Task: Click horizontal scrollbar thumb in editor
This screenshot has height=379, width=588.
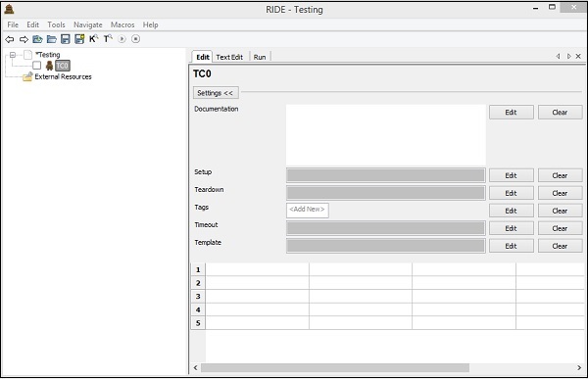Action: coord(335,368)
